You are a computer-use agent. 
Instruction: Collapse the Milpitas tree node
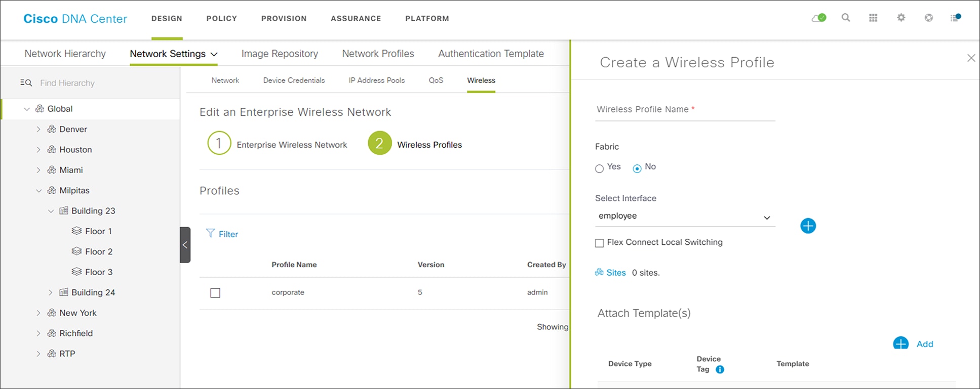tap(38, 190)
